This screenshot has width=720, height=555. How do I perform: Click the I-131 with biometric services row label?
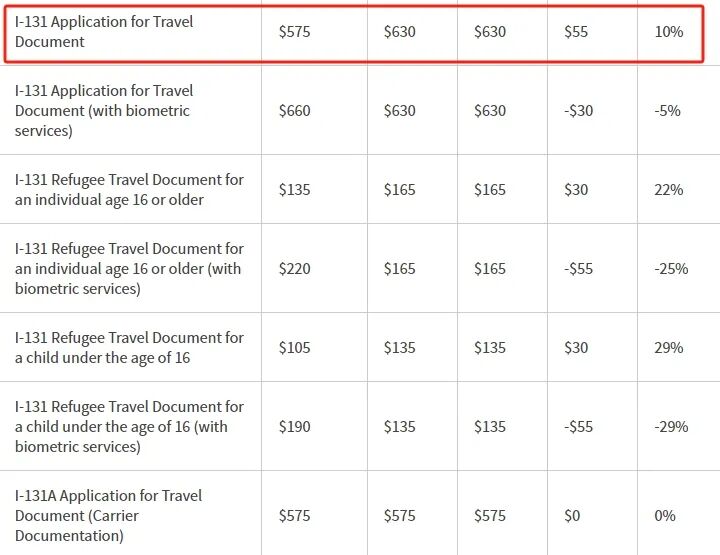click(x=104, y=111)
